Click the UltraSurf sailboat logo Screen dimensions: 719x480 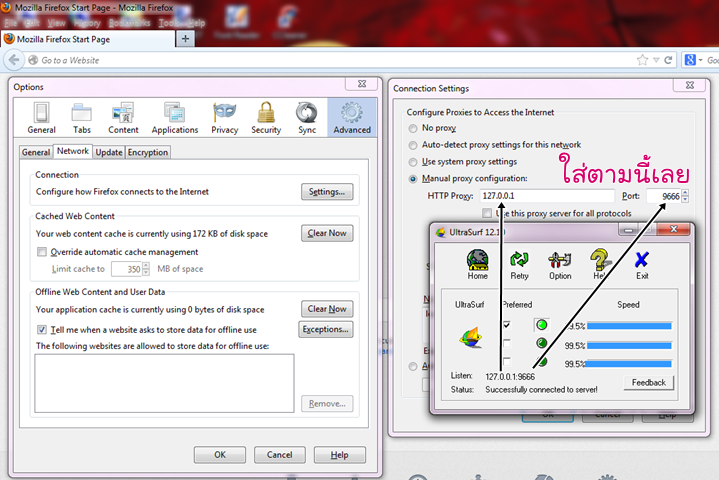click(471, 337)
